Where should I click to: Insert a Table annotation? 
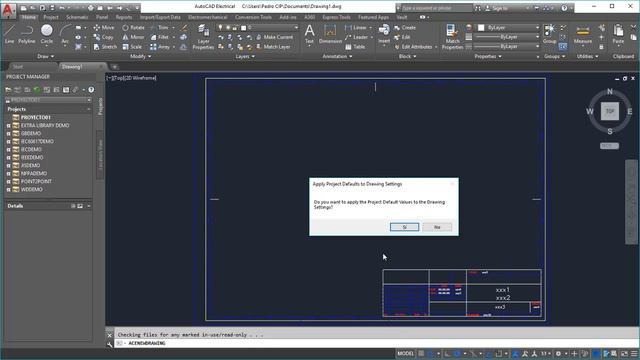click(x=355, y=47)
